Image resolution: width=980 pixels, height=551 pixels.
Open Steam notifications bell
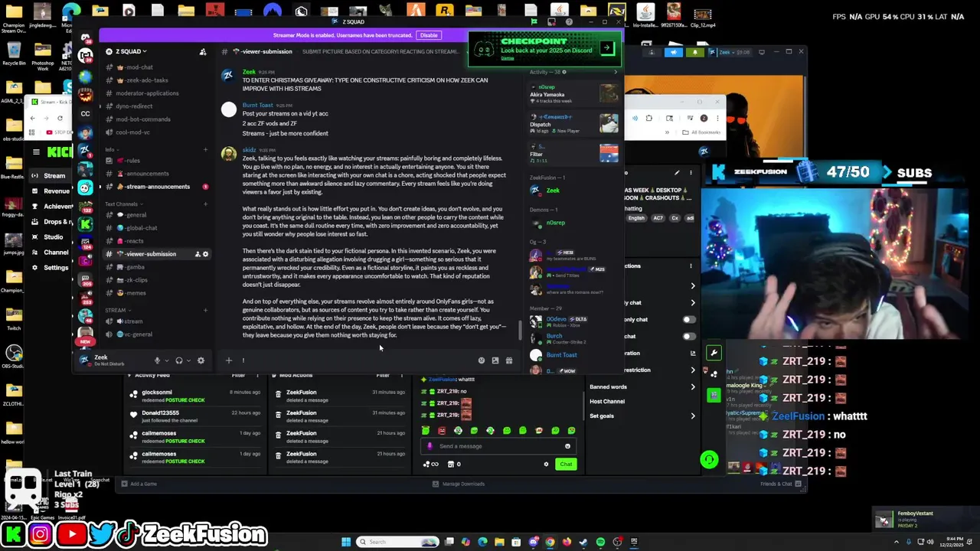point(694,52)
